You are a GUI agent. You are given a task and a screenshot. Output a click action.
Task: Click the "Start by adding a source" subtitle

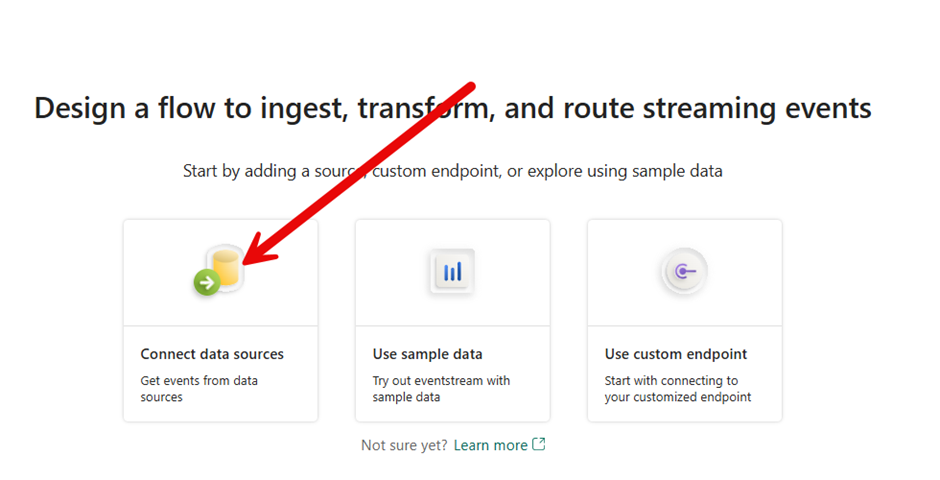point(452,171)
